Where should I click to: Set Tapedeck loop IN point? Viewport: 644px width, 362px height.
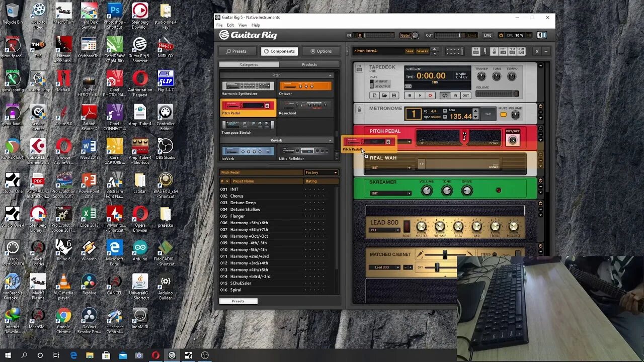[x=455, y=96]
